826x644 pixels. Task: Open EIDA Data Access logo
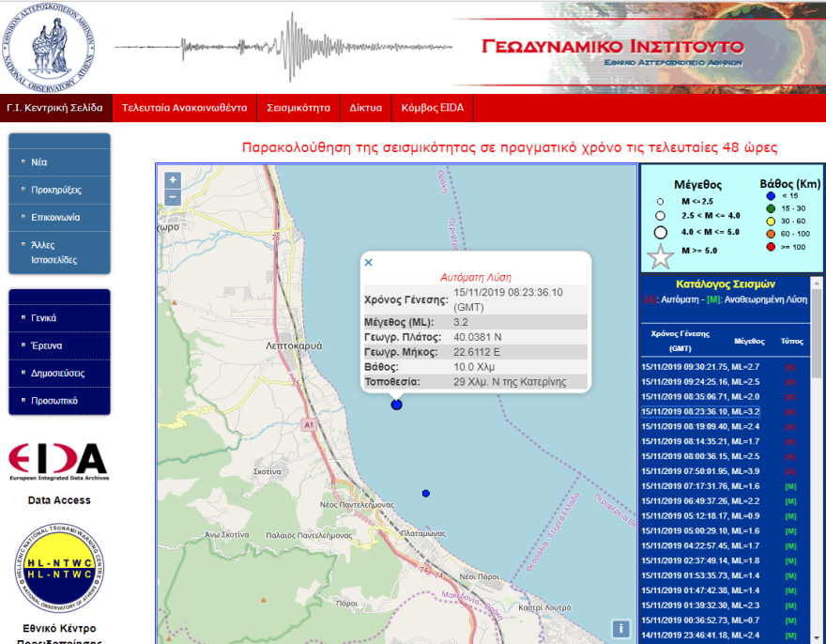coord(58,460)
